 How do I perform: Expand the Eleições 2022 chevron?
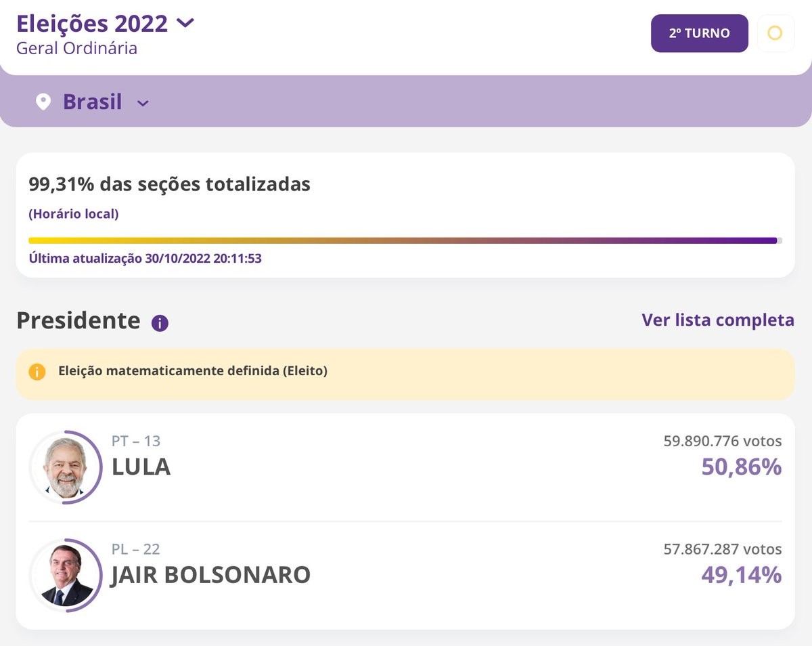pos(185,23)
